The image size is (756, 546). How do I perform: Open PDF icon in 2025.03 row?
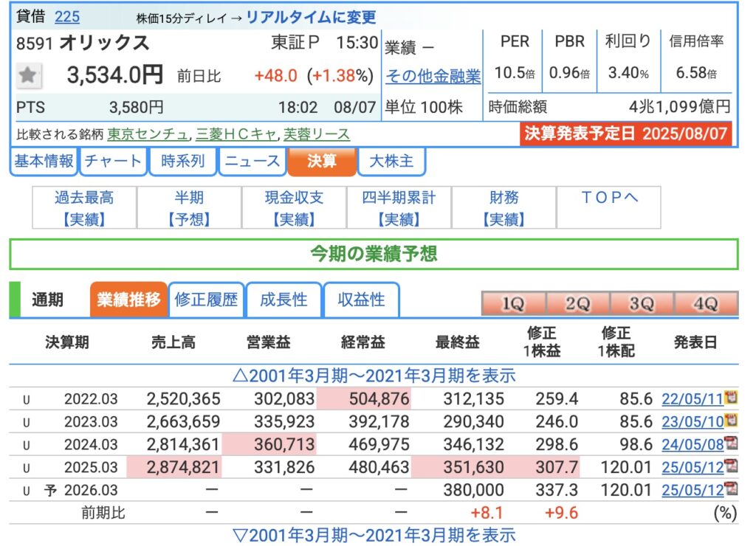coord(732,466)
